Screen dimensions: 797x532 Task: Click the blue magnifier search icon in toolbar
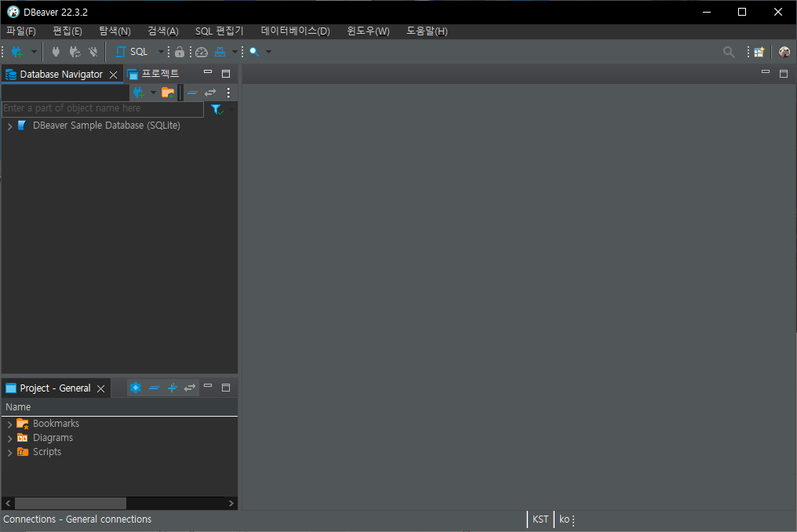[x=255, y=52]
